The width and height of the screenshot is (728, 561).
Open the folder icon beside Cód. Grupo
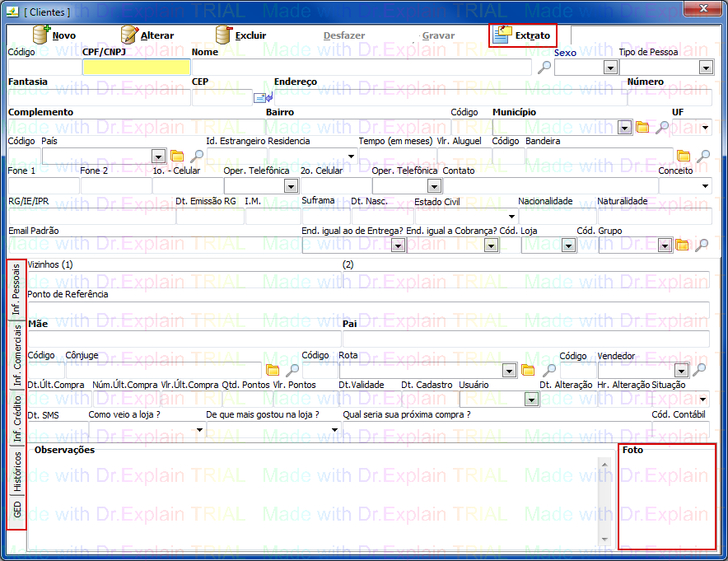(x=682, y=245)
